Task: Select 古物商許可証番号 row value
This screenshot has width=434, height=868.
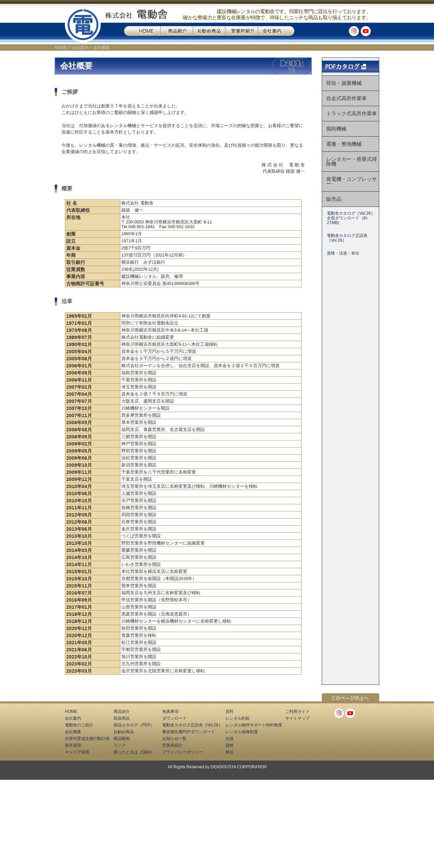Action: pyautogui.click(x=160, y=284)
